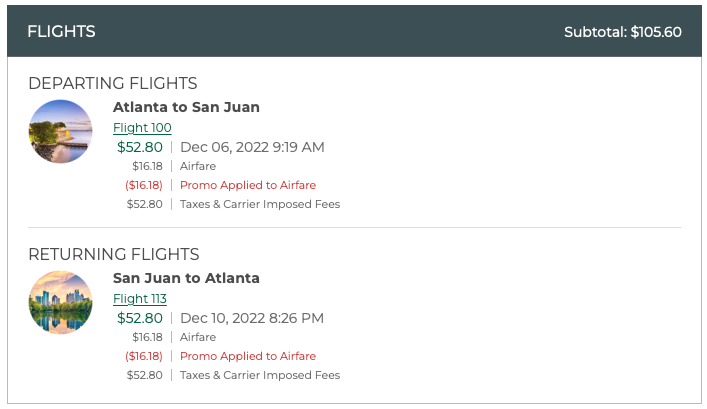Click the San Juan to Atlanta thumbnail
Image resolution: width=707 pixels, height=409 pixels.
point(61,303)
